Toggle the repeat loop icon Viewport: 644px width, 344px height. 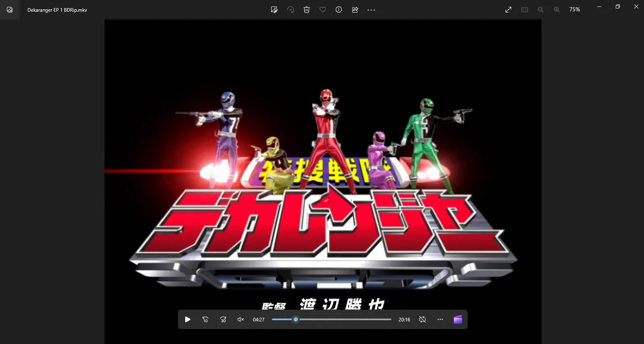click(422, 319)
